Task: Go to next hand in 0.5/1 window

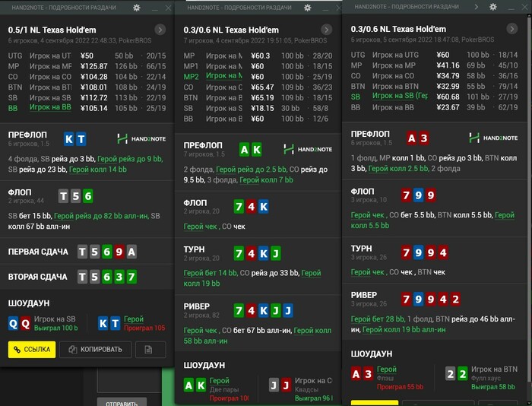Action: [160, 30]
